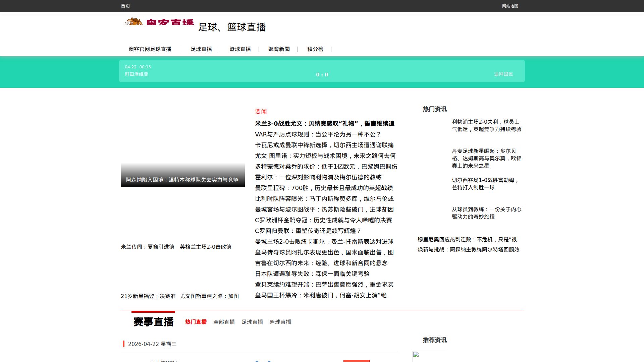Open 穆里尼奥回应热刺连败 link
Viewport: 644px width, 362px height.
point(467,240)
